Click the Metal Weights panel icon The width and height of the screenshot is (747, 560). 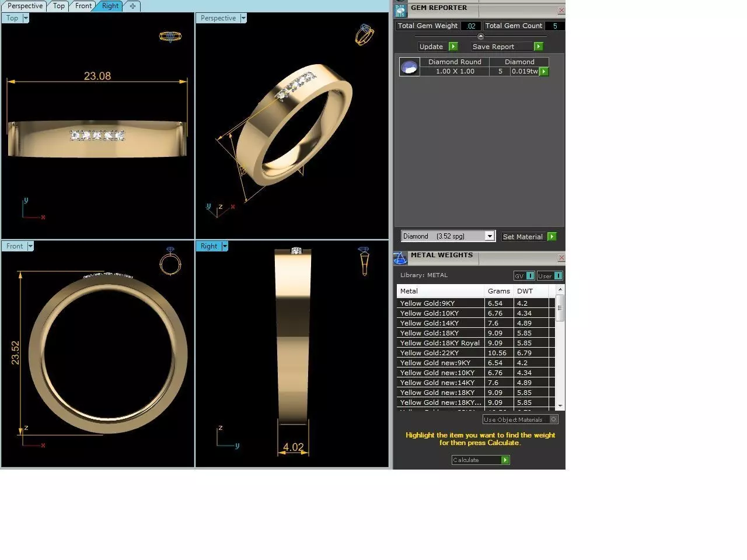click(400, 257)
